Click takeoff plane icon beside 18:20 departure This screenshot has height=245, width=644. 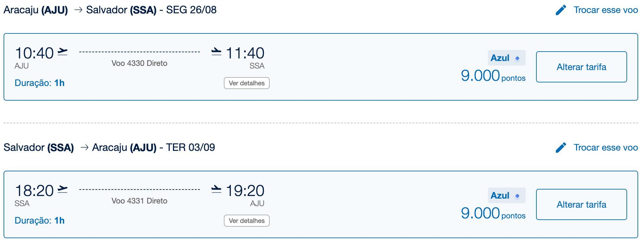pyautogui.click(x=63, y=190)
